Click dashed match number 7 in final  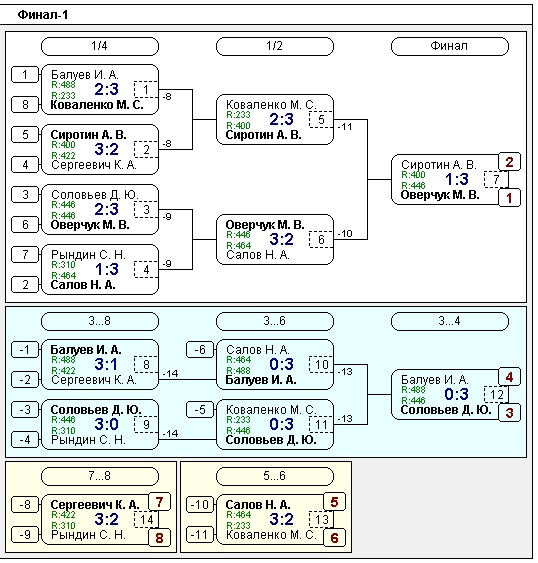point(496,179)
